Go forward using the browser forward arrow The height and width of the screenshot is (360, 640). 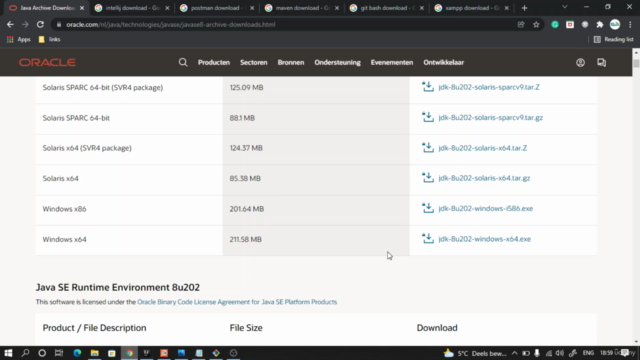[x=25, y=24]
